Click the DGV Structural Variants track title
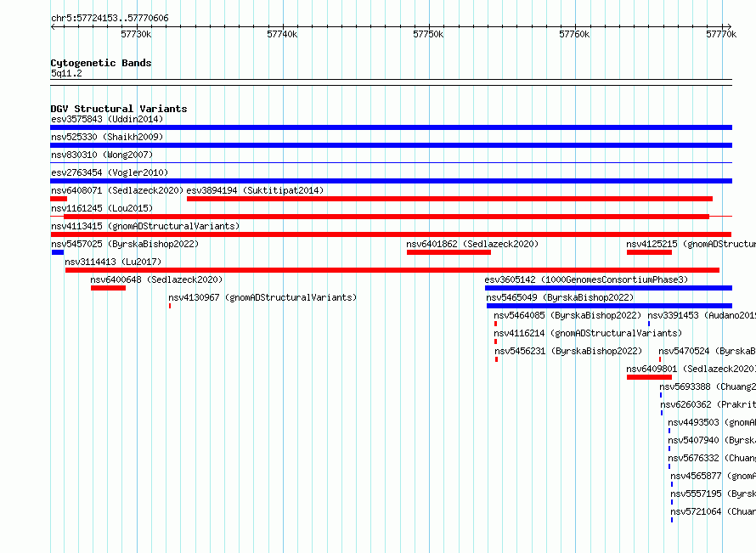Image resolution: width=756 pixels, height=553 pixels. (119, 109)
